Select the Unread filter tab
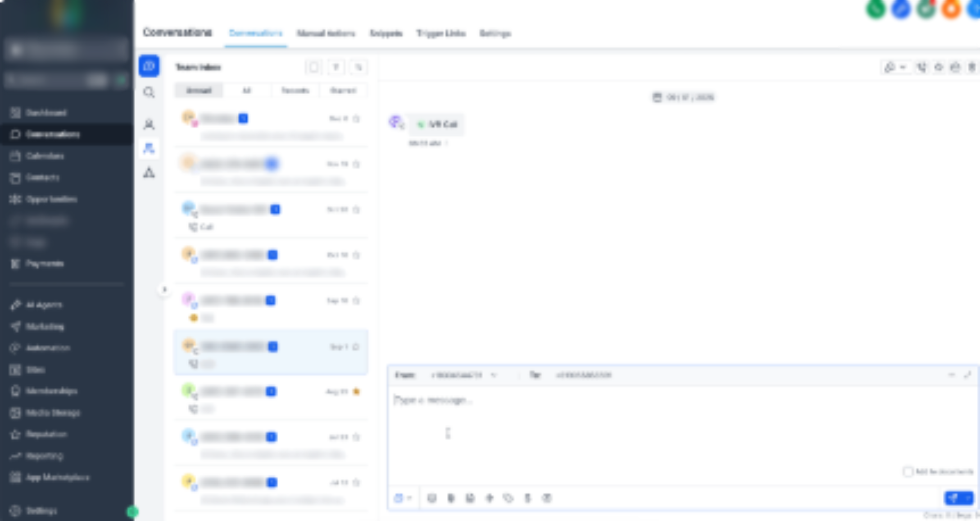 [199, 91]
